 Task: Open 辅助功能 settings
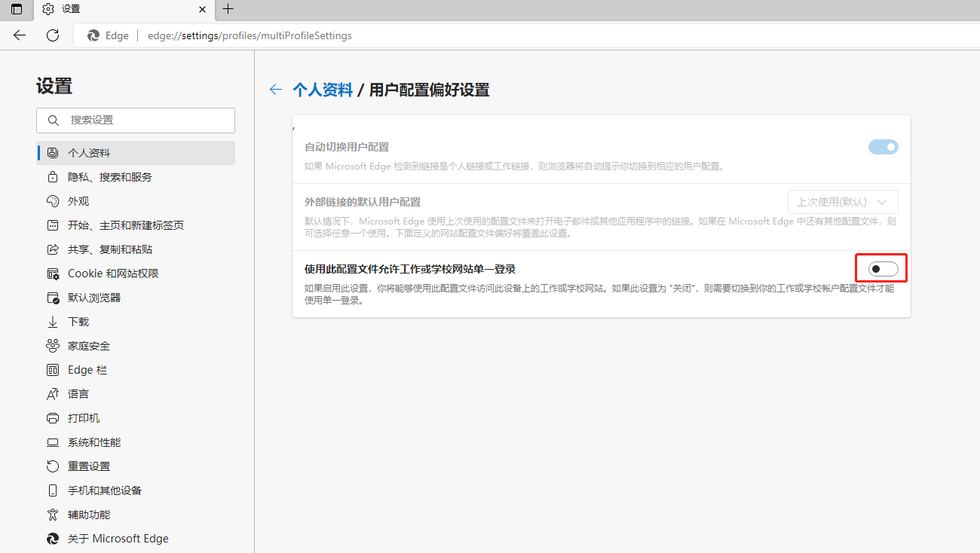point(136,515)
